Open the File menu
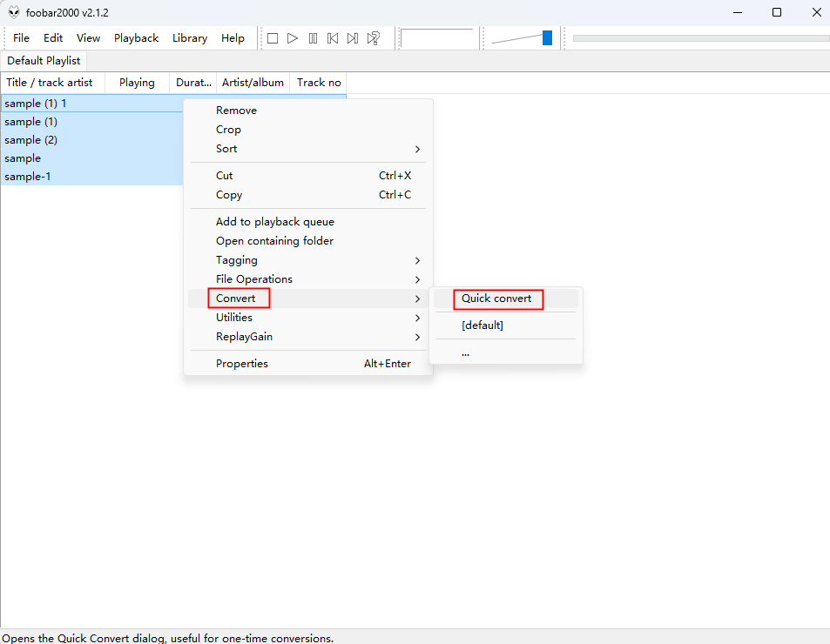Image resolution: width=830 pixels, height=644 pixels. 21,38
